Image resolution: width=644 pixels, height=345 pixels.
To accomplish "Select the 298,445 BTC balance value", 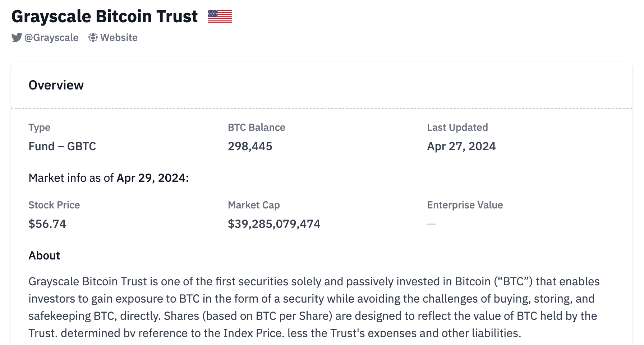I will tap(250, 146).
